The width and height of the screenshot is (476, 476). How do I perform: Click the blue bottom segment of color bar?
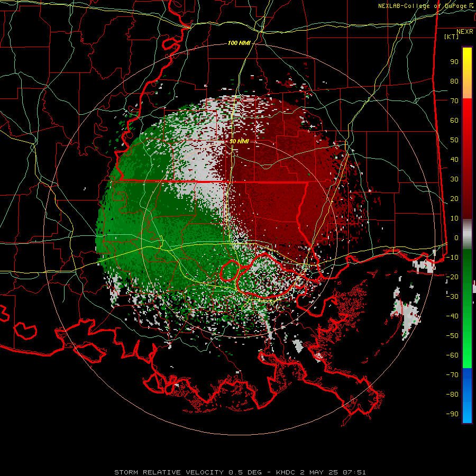click(x=467, y=396)
